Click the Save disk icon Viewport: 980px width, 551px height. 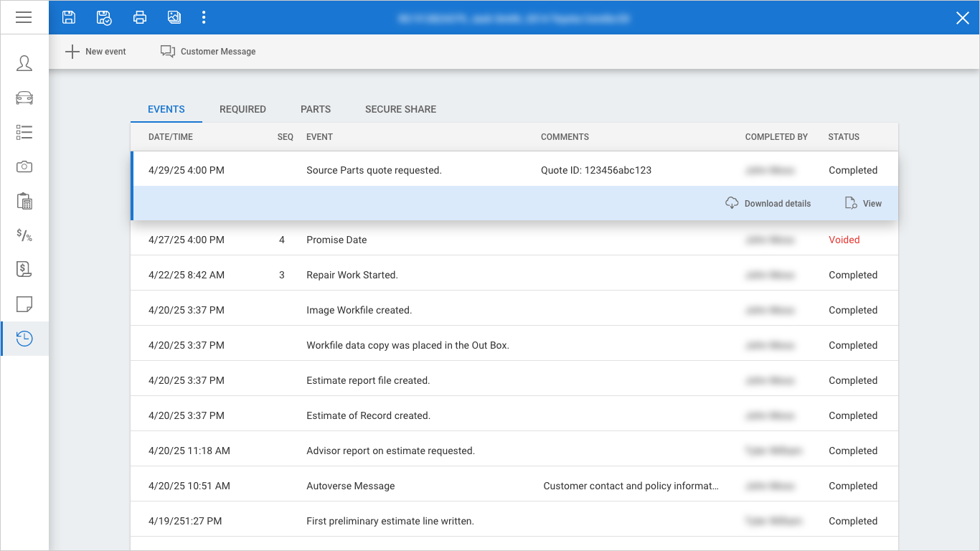69,17
